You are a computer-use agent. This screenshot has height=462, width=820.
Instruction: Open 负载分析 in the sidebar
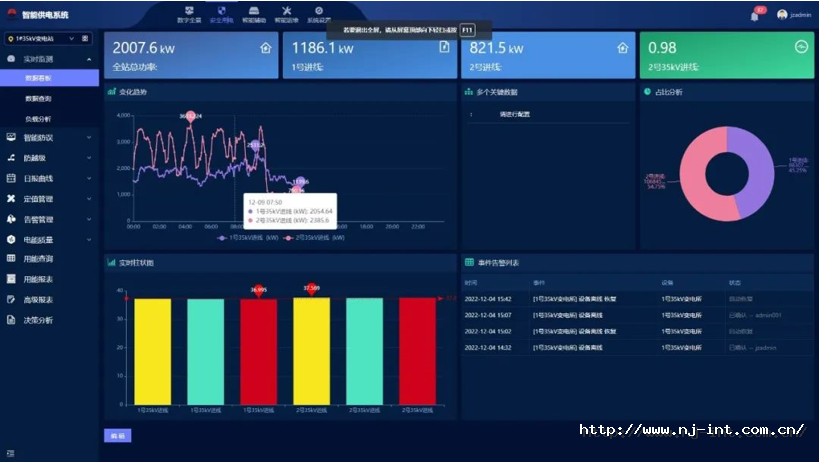[x=40, y=118]
